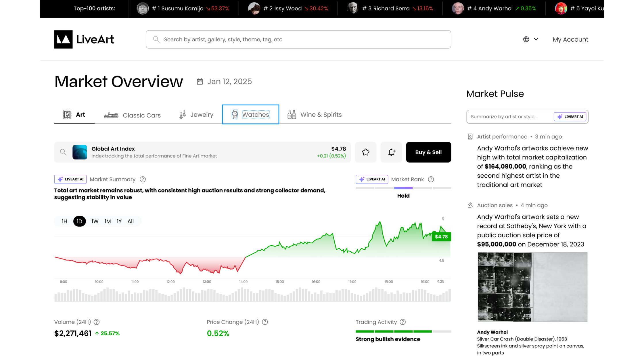Click the volume bars below the chart
Image resolution: width=644 pixels, height=362 pixels.
coord(253,294)
